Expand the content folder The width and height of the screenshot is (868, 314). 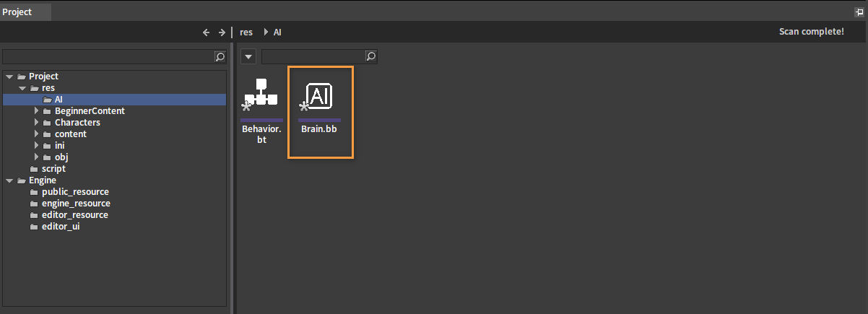(x=36, y=134)
